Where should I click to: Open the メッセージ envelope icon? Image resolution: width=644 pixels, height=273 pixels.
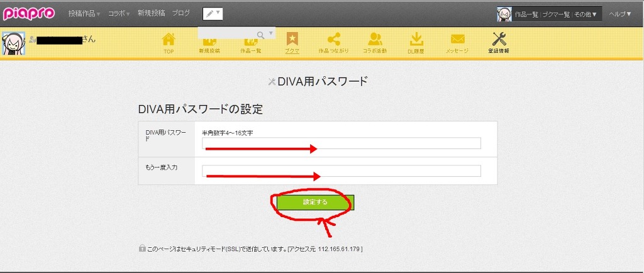[457, 43]
